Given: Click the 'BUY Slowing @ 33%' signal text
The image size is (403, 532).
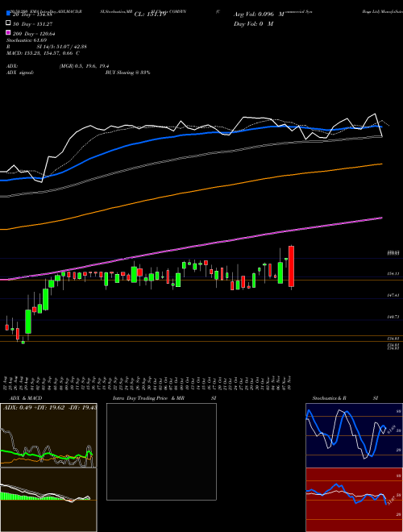Looking at the screenshot, I should click(x=127, y=73).
